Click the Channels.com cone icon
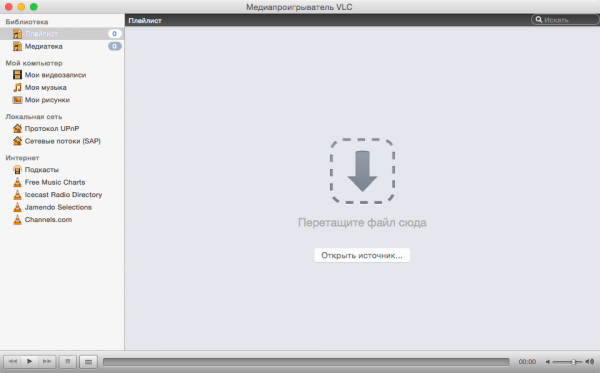The width and height of the screenshot is (600, 373). pyautogui.click(x=17, y=220)
